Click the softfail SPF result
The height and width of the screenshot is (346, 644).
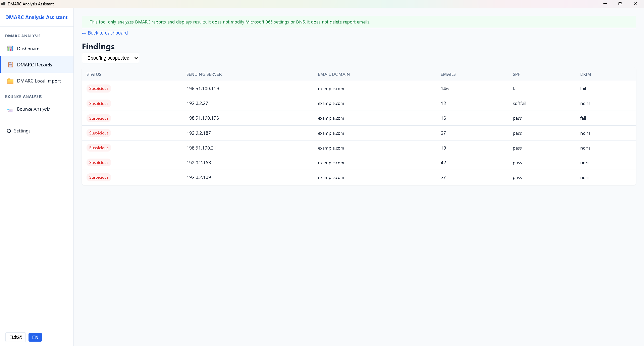click(x=520, y=103)
